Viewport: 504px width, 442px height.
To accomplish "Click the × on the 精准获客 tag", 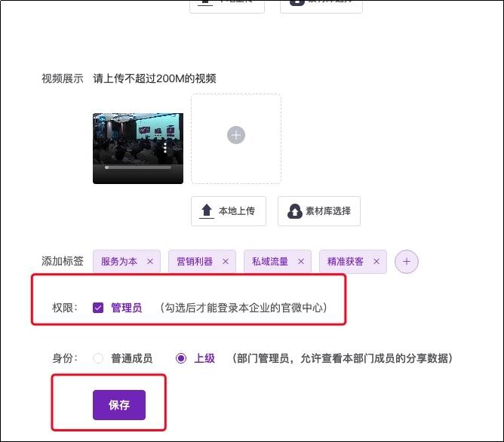I will [376, 262].
